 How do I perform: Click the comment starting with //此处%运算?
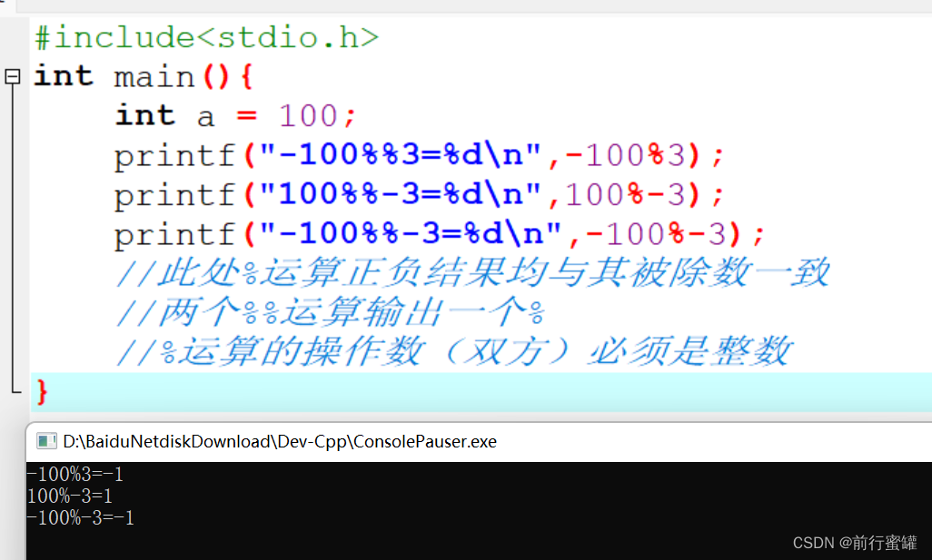click(x=472, y=272)
